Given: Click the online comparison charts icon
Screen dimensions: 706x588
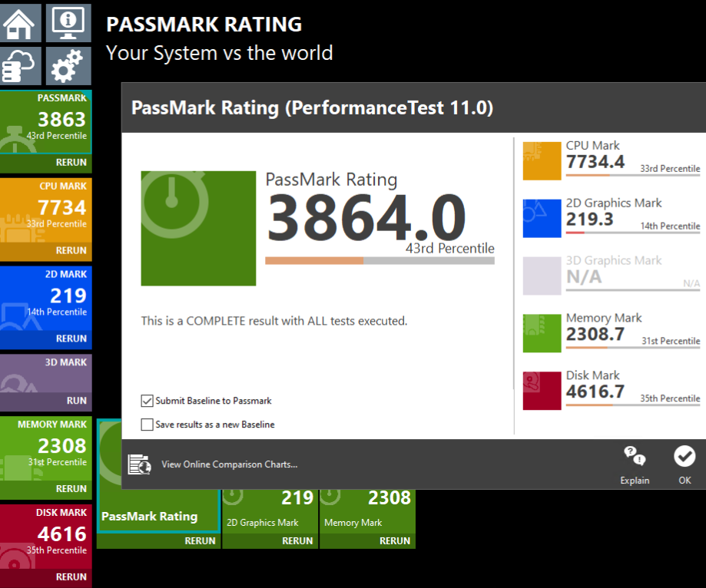Looking at the screenshot, I should [x=140, y=464].
